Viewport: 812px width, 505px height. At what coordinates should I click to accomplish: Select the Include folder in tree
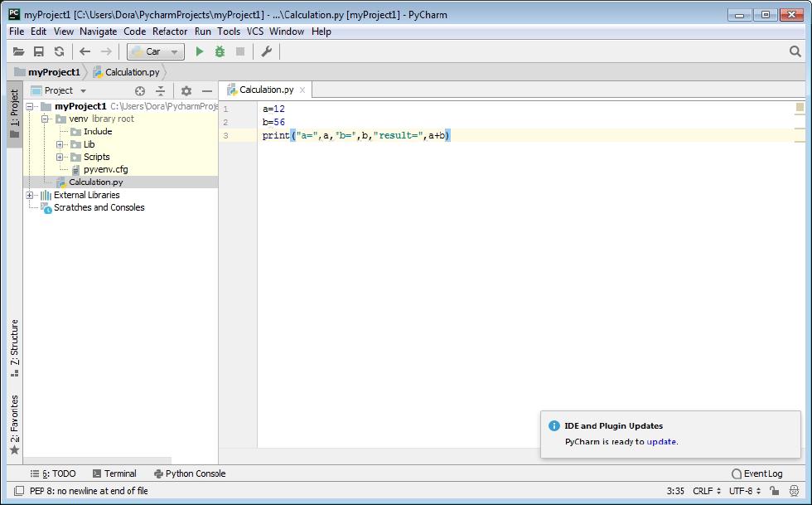coord(98,132)
